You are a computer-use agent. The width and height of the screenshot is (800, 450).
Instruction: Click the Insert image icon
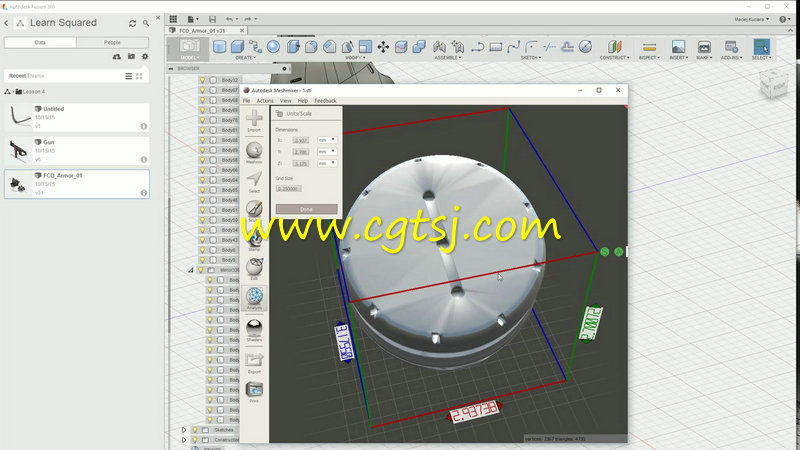678,47
